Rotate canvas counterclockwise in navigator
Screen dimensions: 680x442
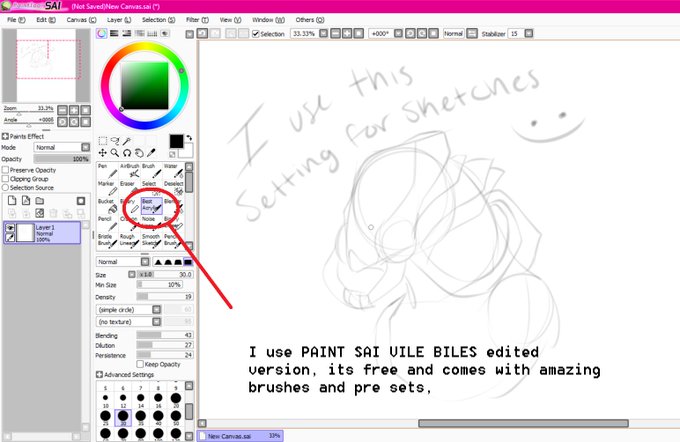point(62,122)
